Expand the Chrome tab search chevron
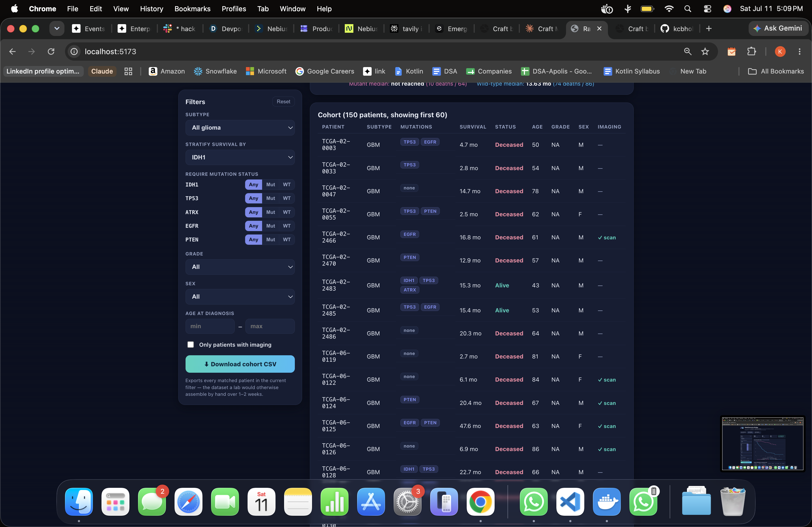Screen dimensions: 812x527 57,29
